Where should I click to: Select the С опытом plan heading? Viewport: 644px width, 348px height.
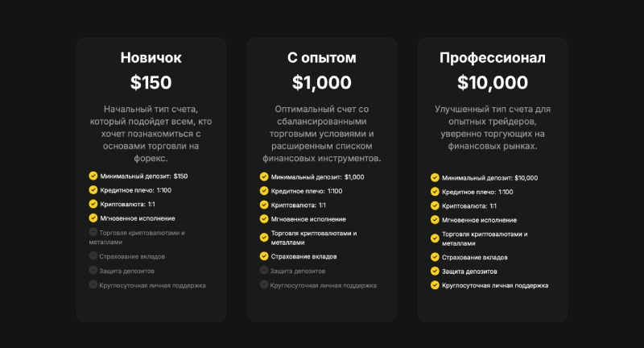pyautogui.click(x=321, y=58)
